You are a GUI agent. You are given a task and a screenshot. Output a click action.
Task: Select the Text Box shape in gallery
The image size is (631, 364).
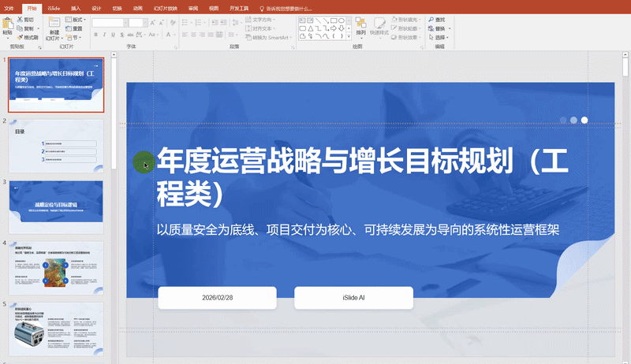tap(303, 20)
